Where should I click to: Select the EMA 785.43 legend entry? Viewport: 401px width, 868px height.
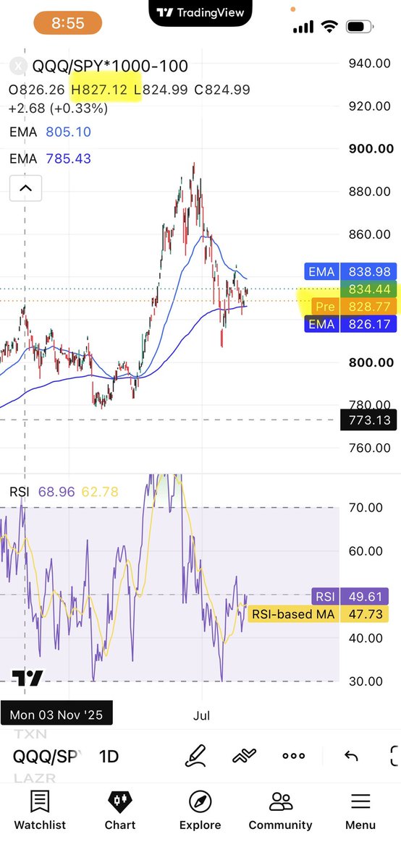coord(50,158)
